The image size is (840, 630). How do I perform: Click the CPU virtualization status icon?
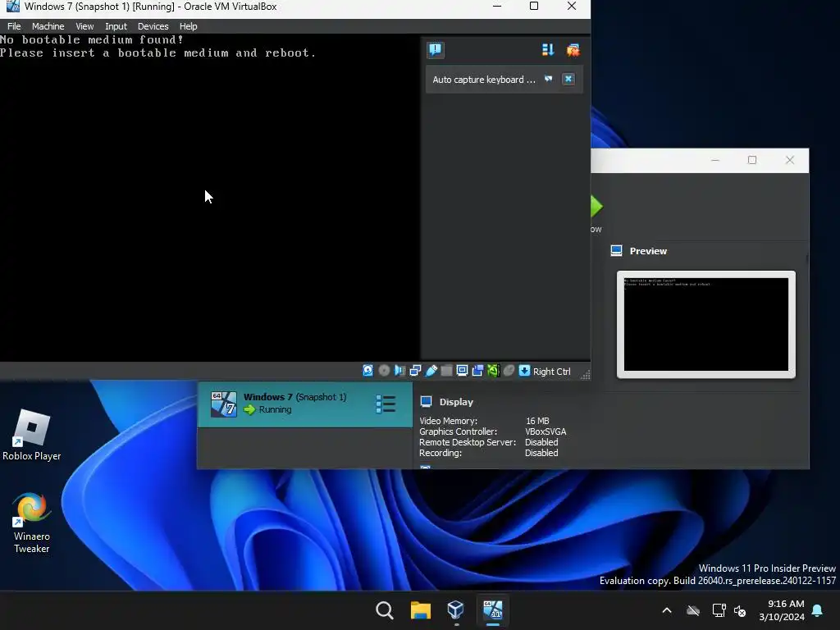pyautogui.click(x=493, y=371)
